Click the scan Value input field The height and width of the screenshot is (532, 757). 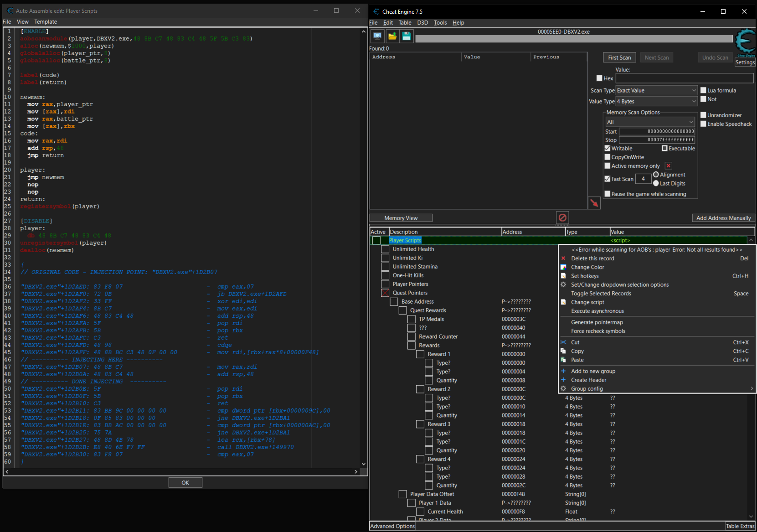684,78
